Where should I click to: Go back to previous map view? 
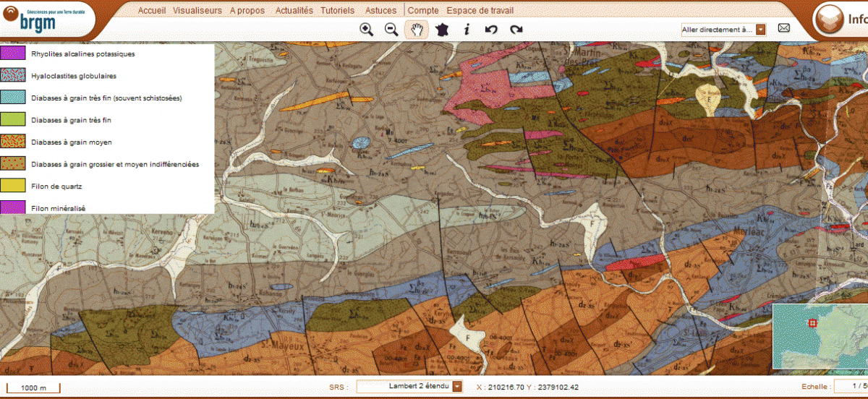491,30
